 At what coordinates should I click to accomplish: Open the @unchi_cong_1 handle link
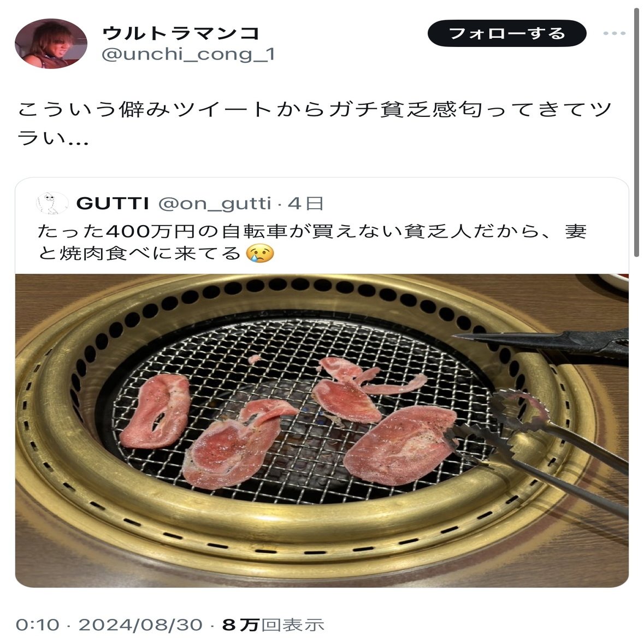tap(188, 54)
